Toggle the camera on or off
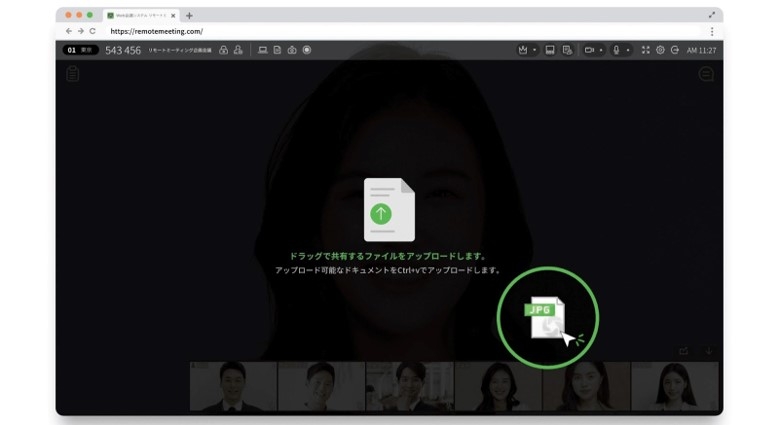 pyautogui.click(x=589, y=50)
